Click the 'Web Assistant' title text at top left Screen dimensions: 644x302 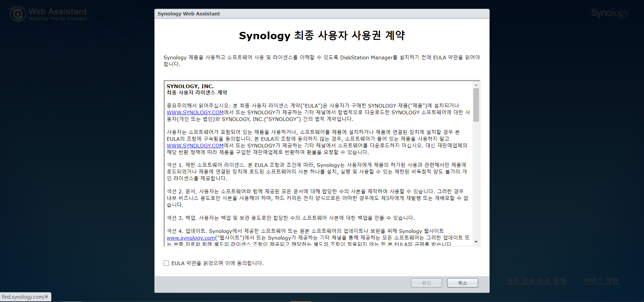pyautogui.click(x=58, y=11)
